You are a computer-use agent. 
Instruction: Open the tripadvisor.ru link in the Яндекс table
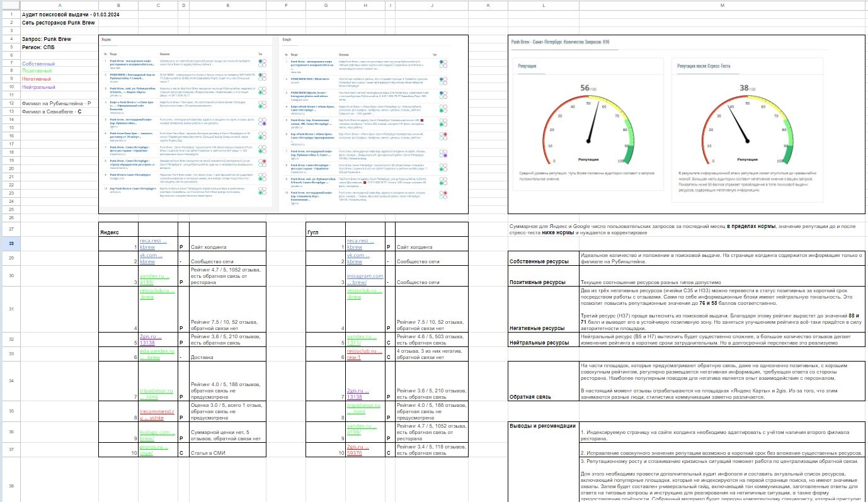coord(157,394)
